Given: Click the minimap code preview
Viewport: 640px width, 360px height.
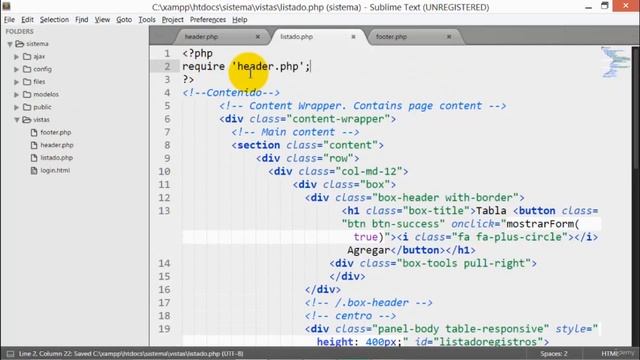Looking at the screenshot, I should pyautogui.click(x=616, y=62).
